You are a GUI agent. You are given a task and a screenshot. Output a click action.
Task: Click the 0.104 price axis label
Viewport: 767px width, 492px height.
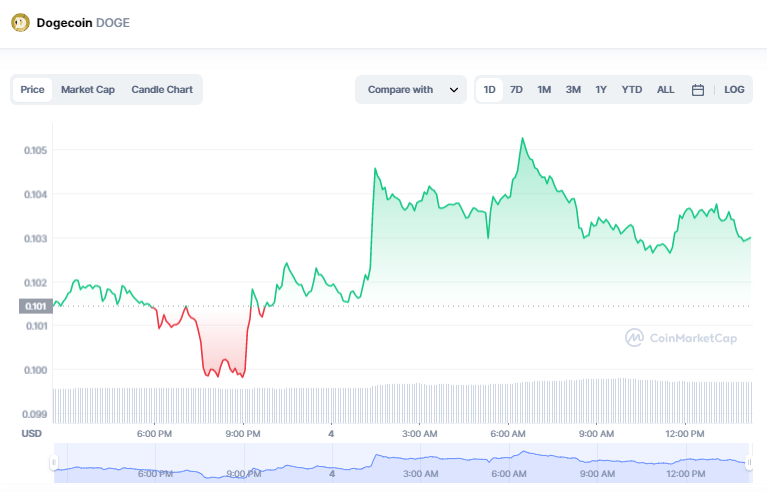tap(36, 195)
